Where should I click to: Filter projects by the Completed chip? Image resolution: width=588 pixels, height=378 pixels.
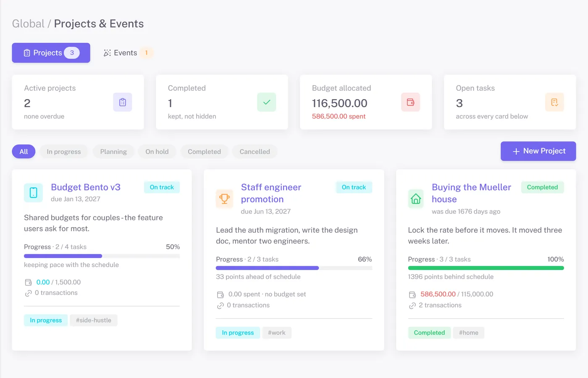click(x=204, y=152)
